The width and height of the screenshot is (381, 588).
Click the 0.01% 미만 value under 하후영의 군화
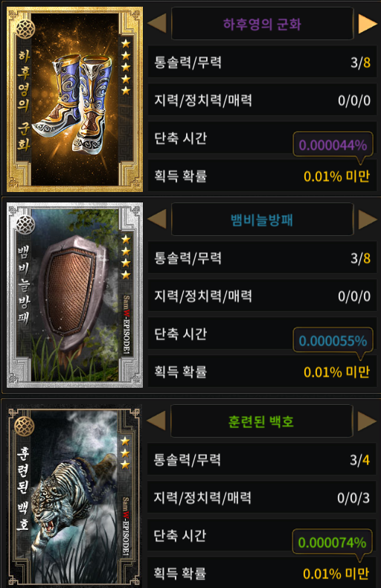[337, 176]
